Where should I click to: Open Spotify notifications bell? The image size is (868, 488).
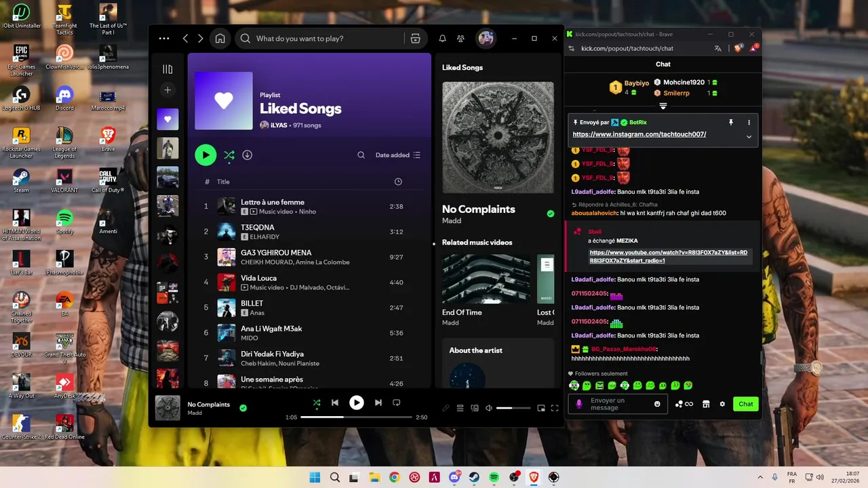442,39
